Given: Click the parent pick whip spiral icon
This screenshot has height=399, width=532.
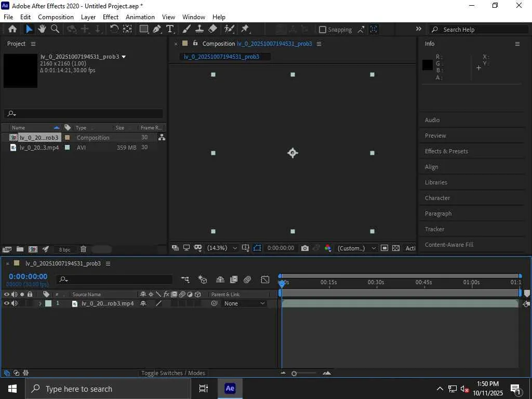Looking at the screenshot, I should [214, 303].
